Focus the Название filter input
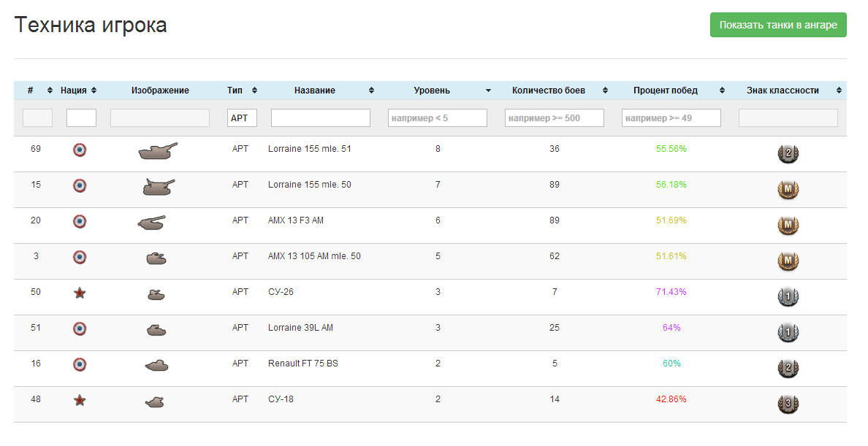 [x=320, y=118]
